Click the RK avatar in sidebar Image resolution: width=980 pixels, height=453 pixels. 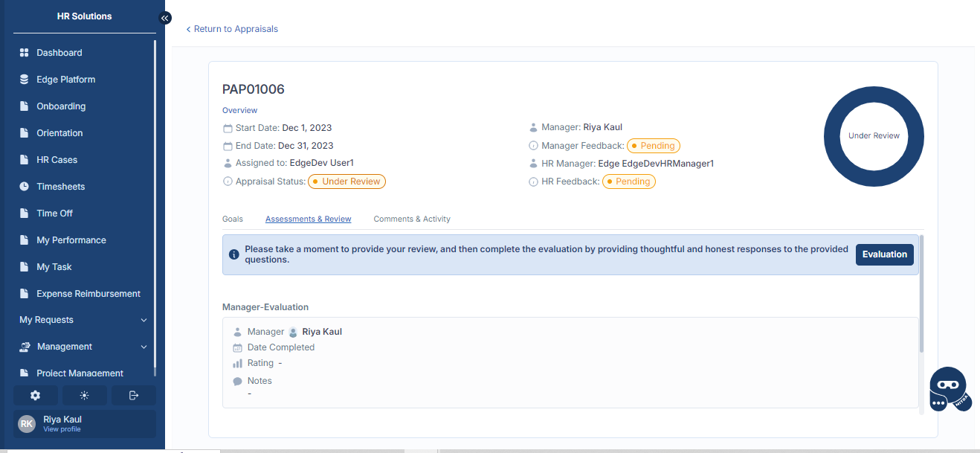tap(27, 424)
